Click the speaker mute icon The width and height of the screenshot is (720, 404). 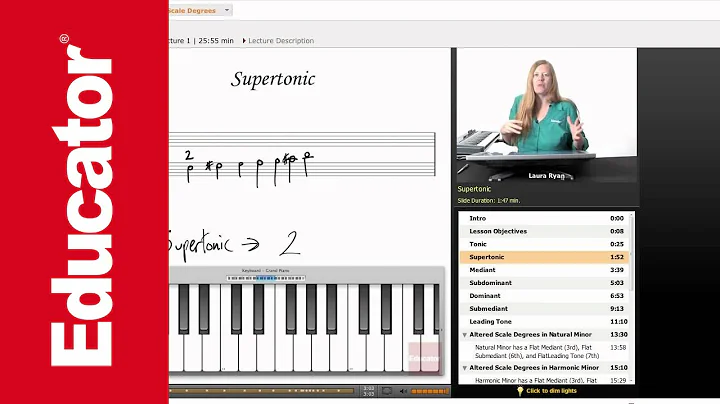click(x=403, y=391)
